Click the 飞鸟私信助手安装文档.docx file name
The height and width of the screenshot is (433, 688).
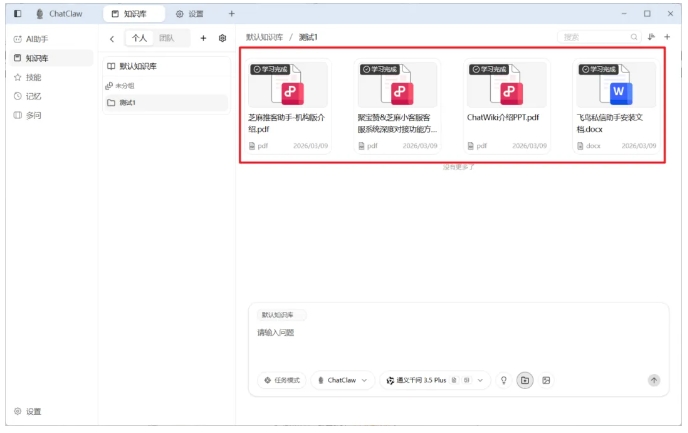pos(609,123)
